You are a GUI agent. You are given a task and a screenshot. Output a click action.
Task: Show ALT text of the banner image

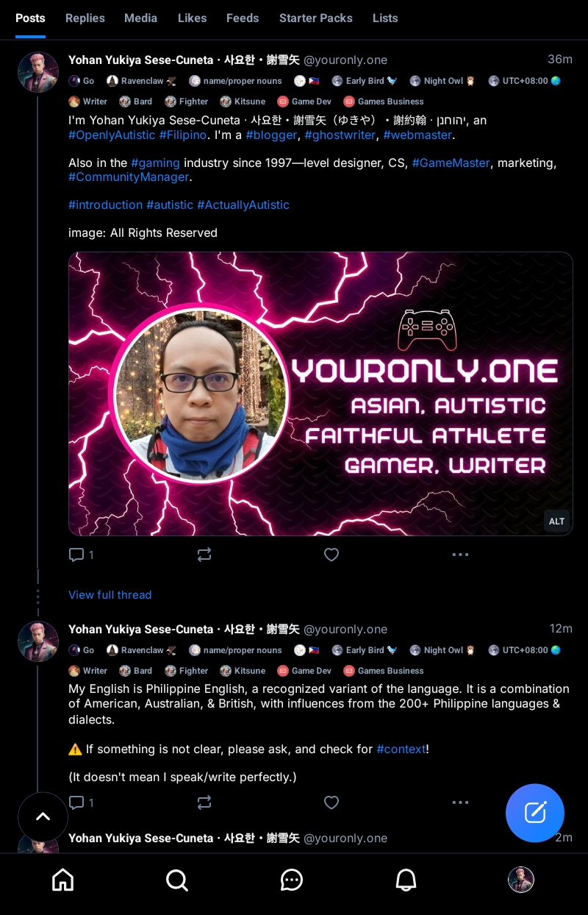pos(556,521)
